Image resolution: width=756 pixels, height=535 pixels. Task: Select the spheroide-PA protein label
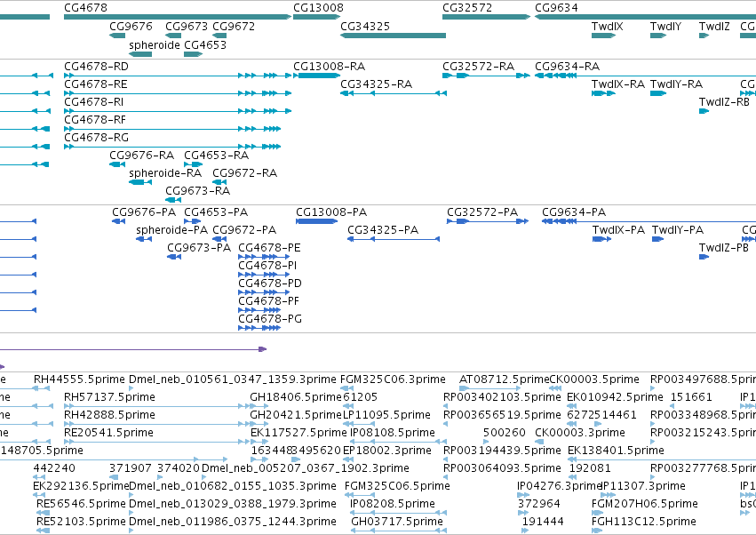[x=171, y=230]
